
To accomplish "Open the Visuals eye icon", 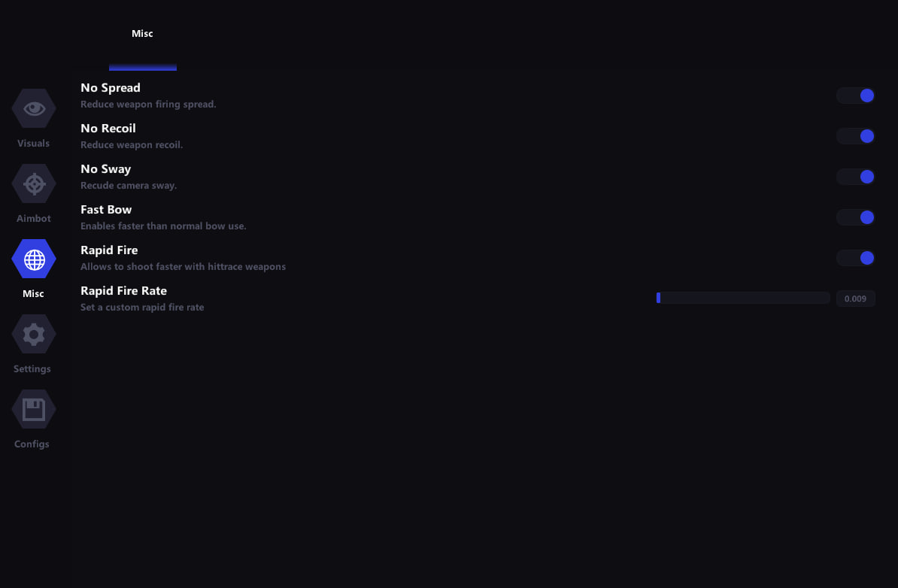I will (34, 108).
